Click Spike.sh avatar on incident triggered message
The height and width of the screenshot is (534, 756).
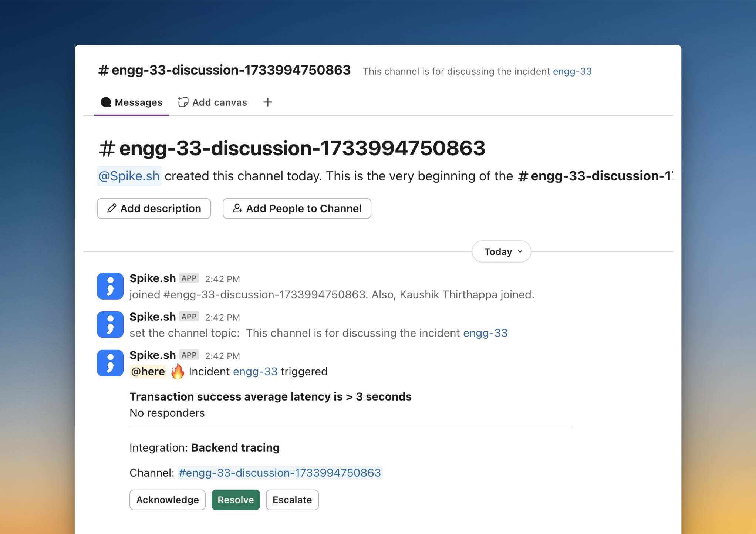tap(110, 363)
